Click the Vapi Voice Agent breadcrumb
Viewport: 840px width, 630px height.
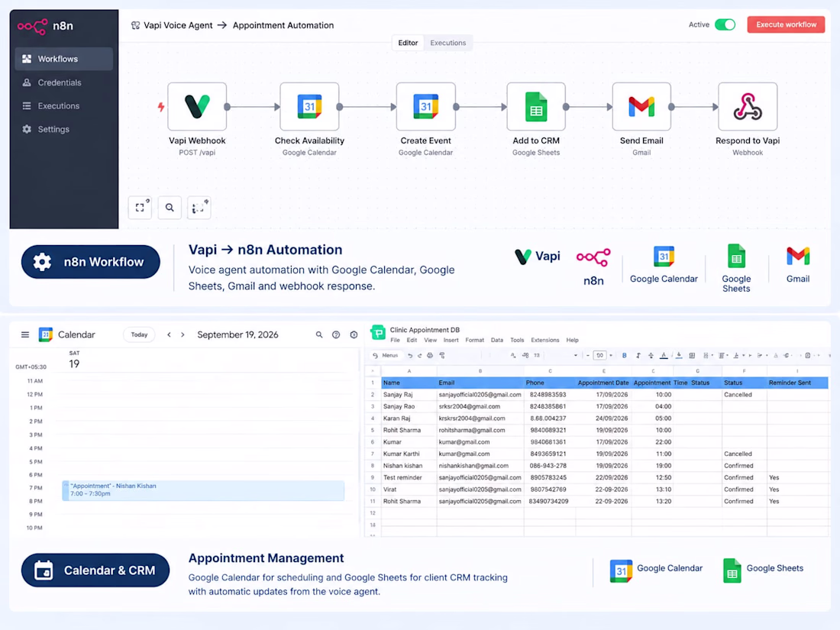[x=178, y=25]
